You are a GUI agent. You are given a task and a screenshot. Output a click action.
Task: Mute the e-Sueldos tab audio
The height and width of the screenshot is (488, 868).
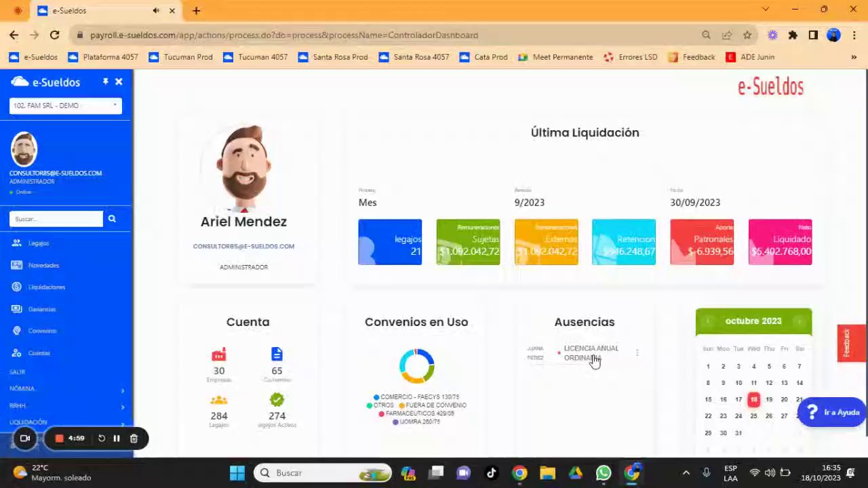[156, 11]
